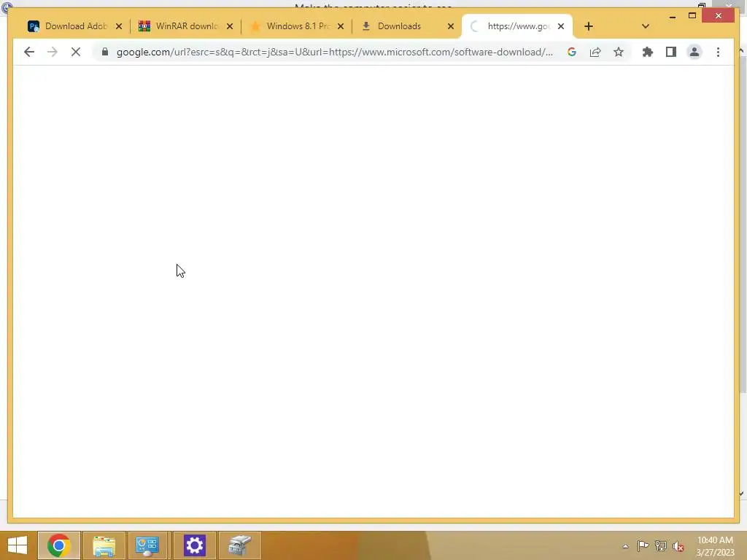Open the Action Center flag icon
Screen dimensions: 747x560
point(643,545)
